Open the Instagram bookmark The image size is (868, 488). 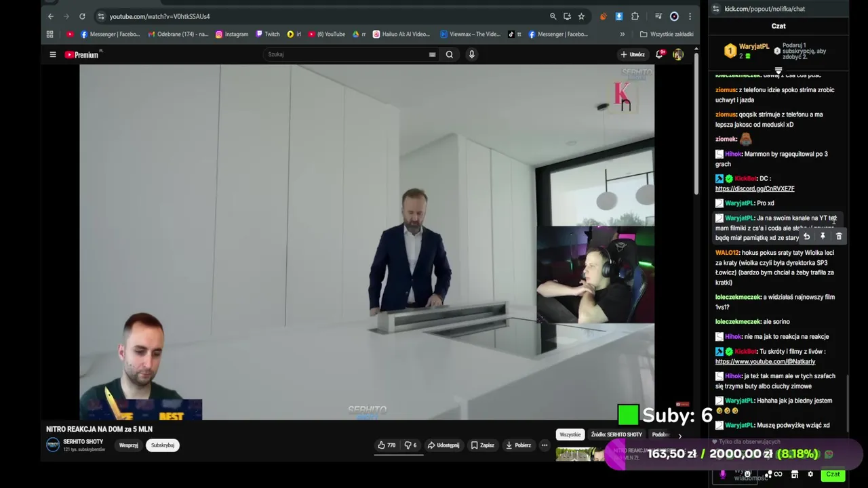[232, 34]
